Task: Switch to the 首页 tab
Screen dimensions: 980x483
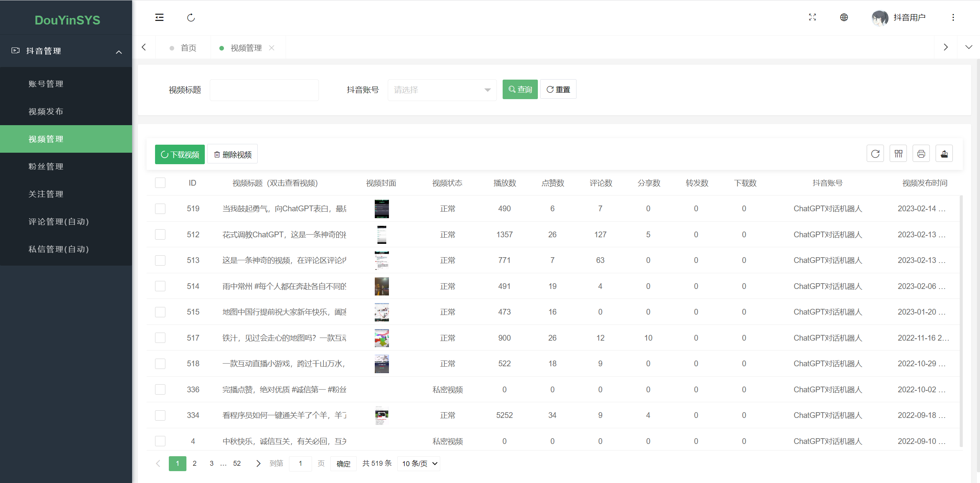Action: click(188, 48)
